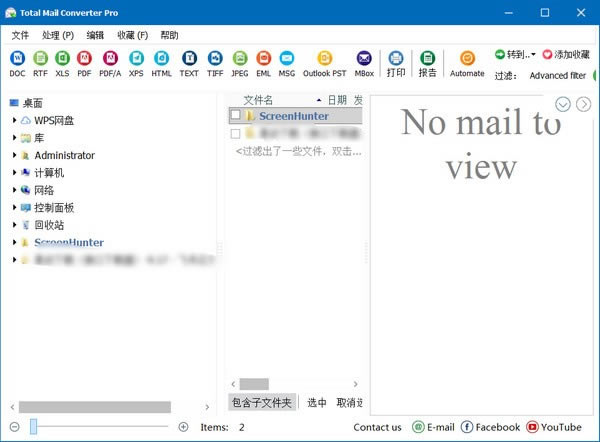The height and width of the screenshot is (442, 600).
Task: Expand the WPS网盘 tree node
Action: (x=15, y=120)
